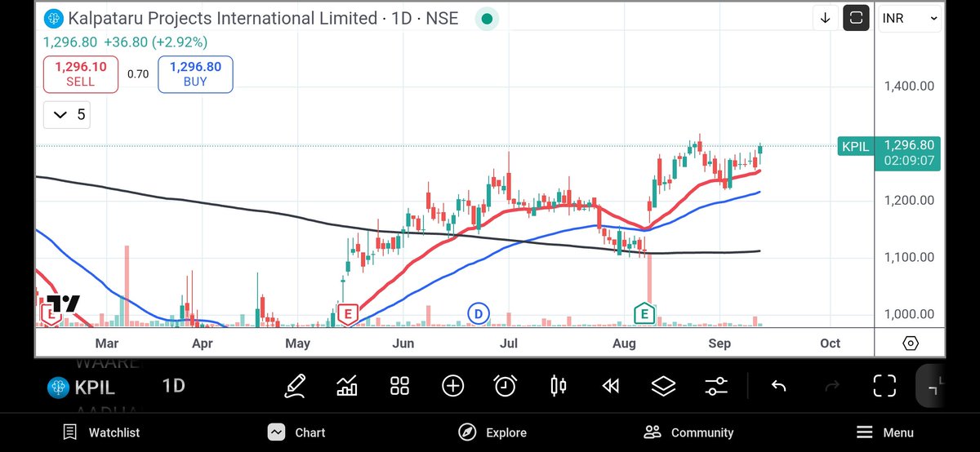Click the Kalpataru Projects International Limited title
Viewport: 980px width, 452px height.
222,18
